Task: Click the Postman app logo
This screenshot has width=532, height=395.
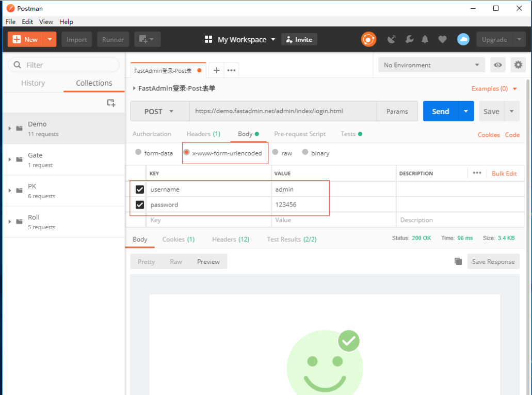Action: tap(10, 8)
